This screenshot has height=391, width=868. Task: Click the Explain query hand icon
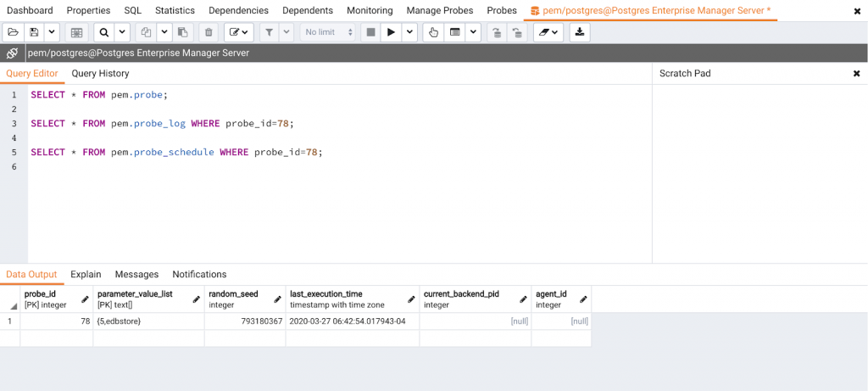pos(433,32)
